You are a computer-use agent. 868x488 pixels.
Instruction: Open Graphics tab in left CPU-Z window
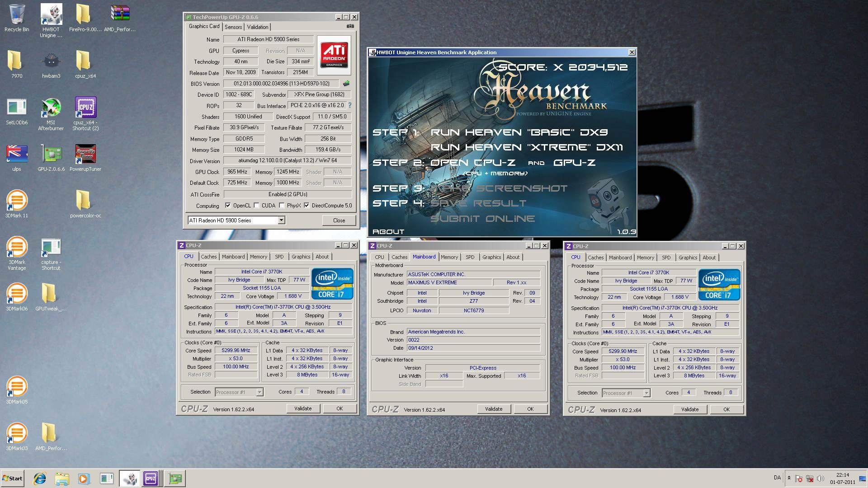(301, 257)
